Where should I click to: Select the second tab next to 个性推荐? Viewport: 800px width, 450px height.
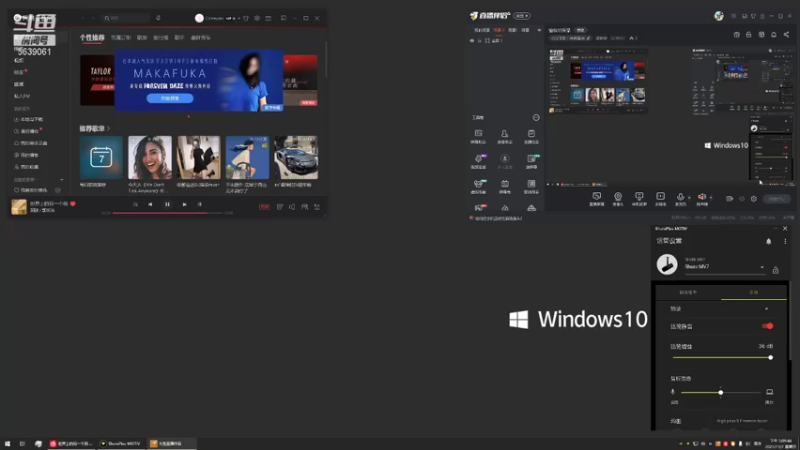coord(121,38)
